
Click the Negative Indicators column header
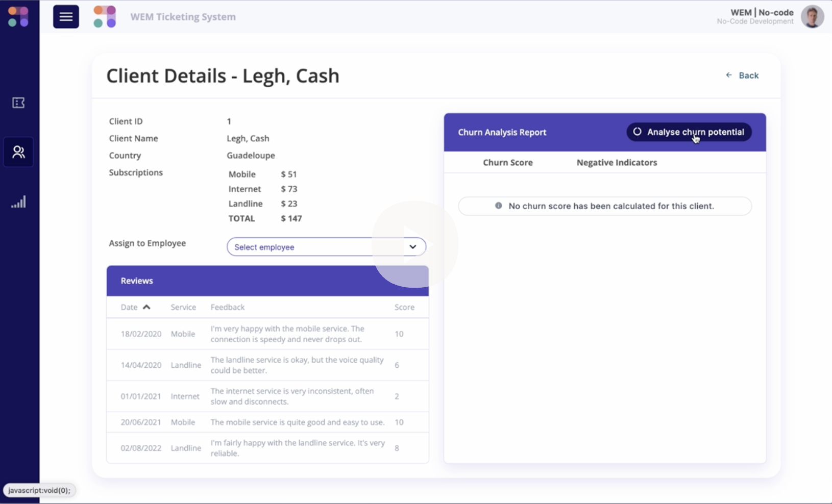617,163
